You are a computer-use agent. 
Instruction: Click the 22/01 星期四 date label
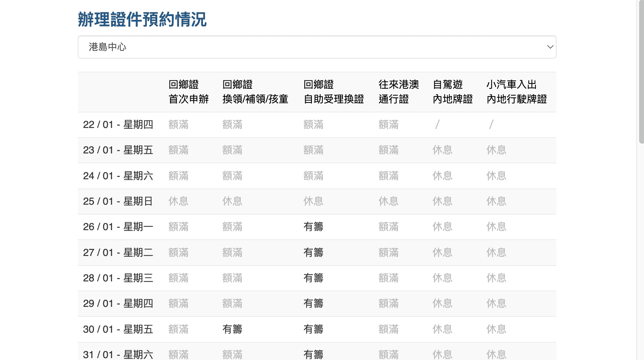click(118, 124)
